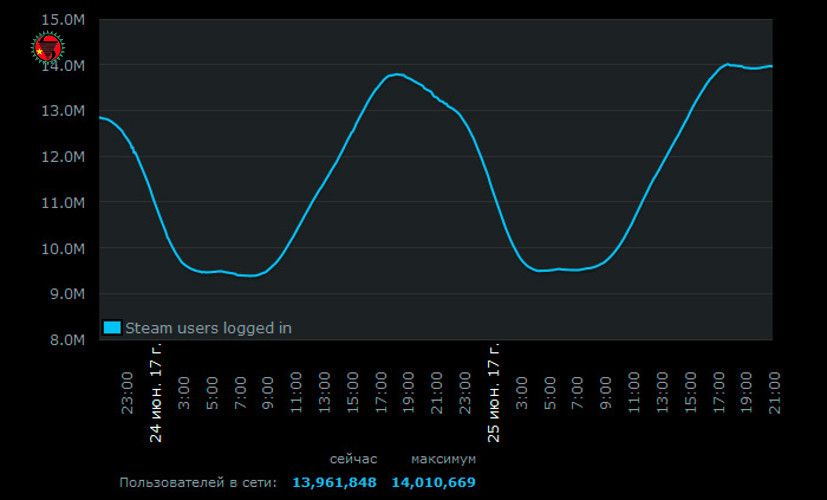The height and width of the screenshot is (500, 827).
Task: Click the 'сейчас' column header
Action: (353, 458)
